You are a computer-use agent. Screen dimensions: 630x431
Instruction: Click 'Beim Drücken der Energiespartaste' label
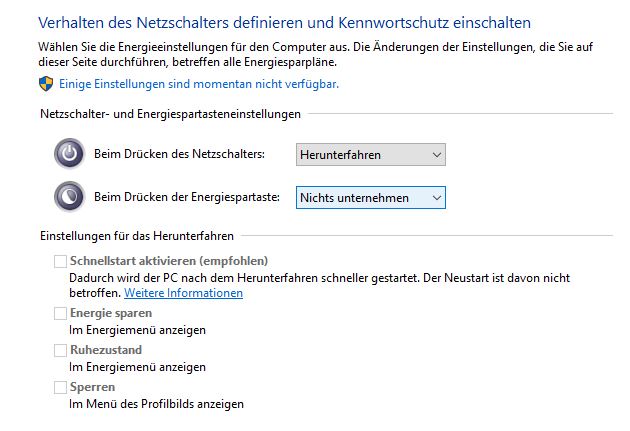coord(187,197)
